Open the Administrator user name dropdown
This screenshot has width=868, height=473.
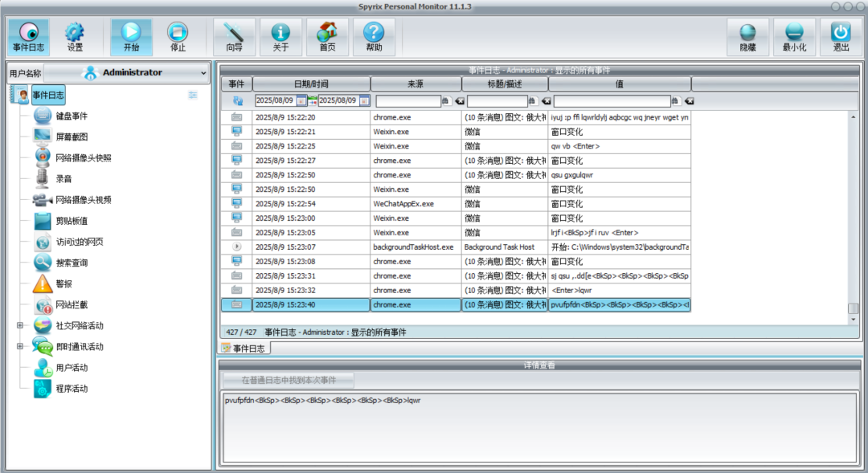click(x=127, y=72)
